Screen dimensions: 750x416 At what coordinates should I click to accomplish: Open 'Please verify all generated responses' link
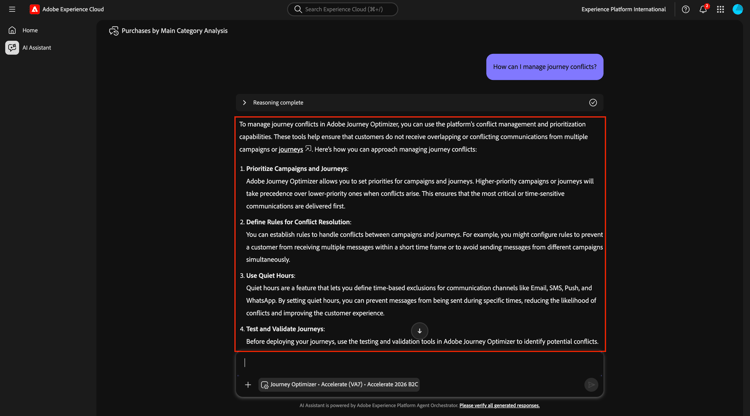click(x=499, y=405)
